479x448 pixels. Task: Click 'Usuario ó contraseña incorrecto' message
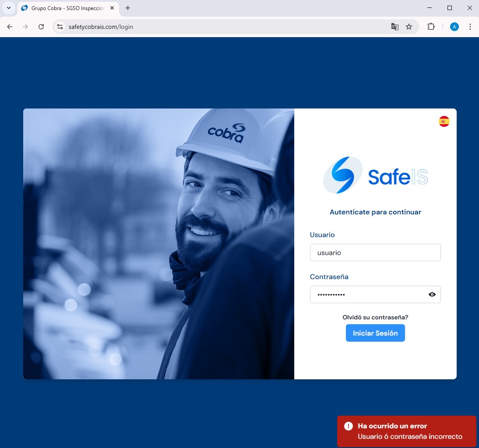(x=410, y=437)
